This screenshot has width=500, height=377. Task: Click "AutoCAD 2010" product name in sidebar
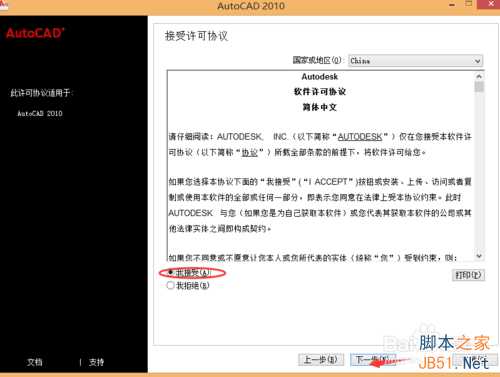(x=40, y=113)
